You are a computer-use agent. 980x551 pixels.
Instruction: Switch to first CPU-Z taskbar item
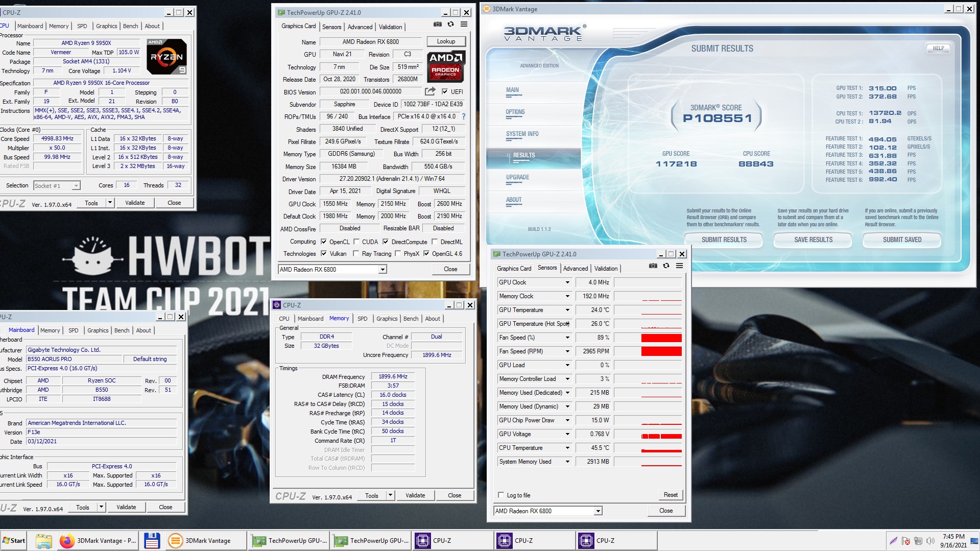pyautogui.click(x=452, y=540)
